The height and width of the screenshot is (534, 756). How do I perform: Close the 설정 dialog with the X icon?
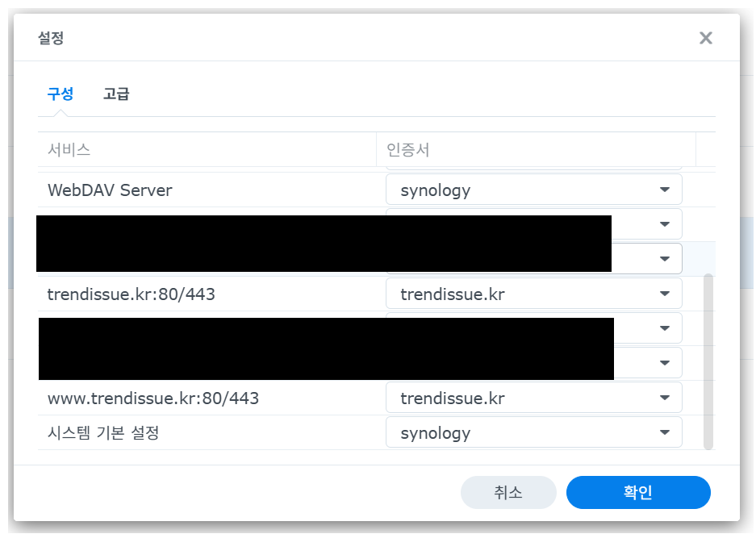click(x=705, y=38)
